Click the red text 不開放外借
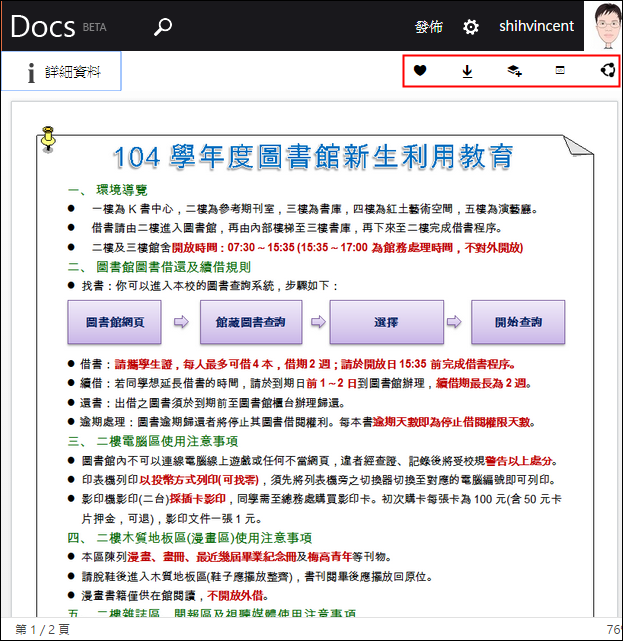This screenshot has width=623, height=641. (235, 596)
